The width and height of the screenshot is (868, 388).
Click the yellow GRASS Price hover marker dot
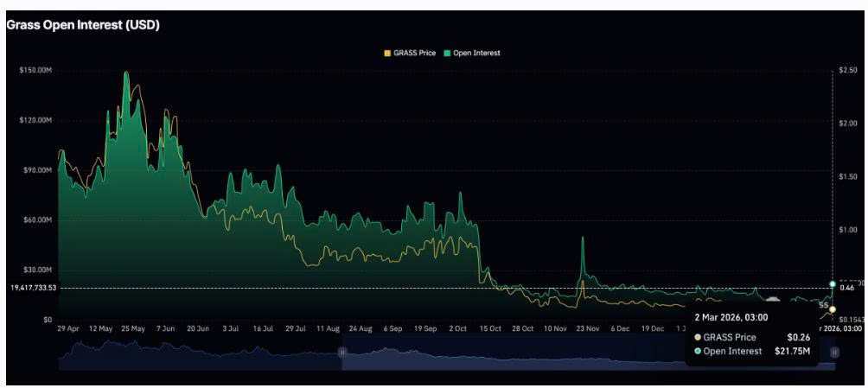tap(832, 309)
